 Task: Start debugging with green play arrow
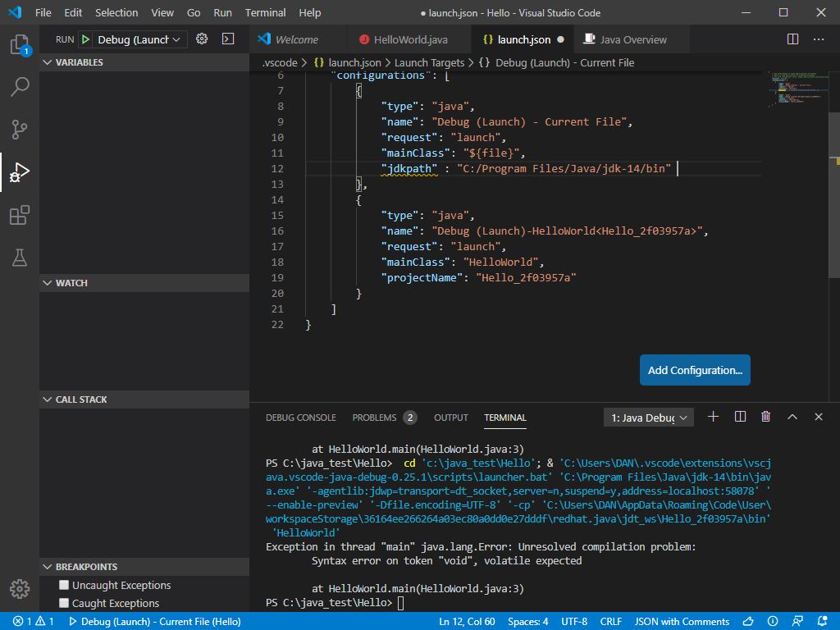[85, 39]
